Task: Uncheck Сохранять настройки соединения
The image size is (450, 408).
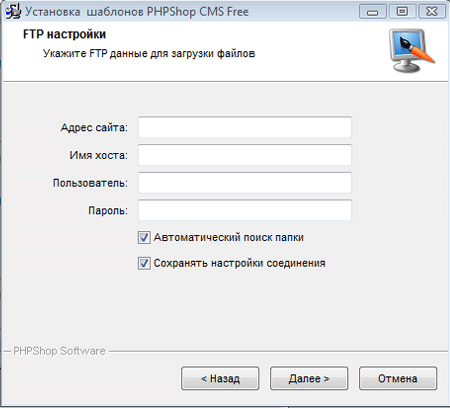Action: pos(144,263)
